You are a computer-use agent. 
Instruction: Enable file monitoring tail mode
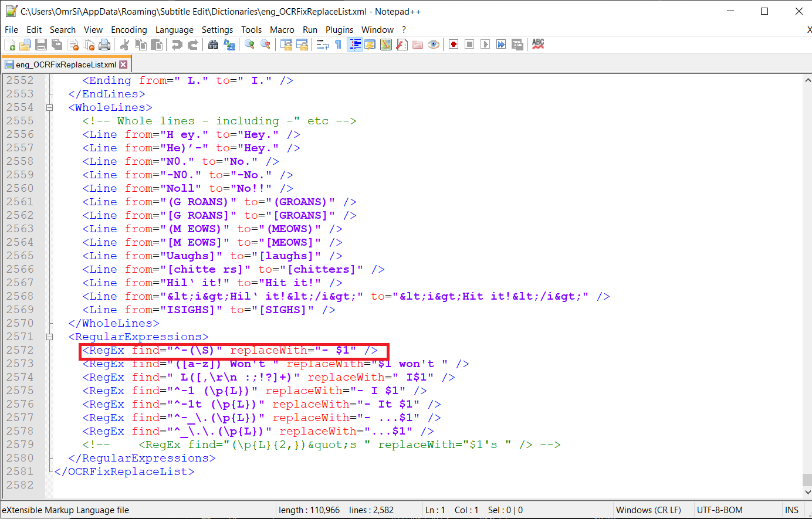434,44
